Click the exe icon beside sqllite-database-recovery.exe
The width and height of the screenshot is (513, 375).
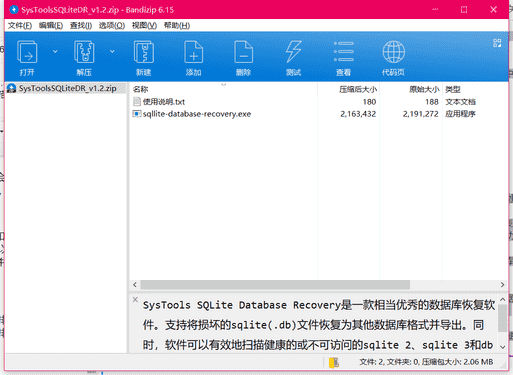[137, 114]
